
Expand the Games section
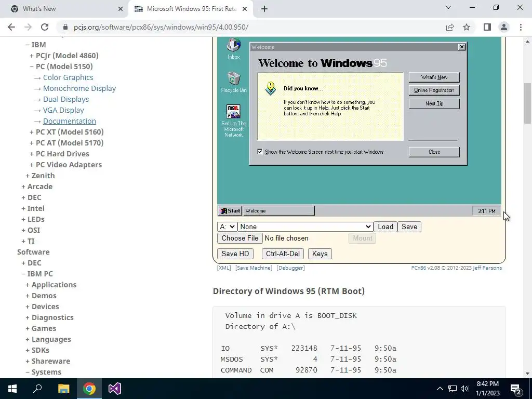pos(41,328)
